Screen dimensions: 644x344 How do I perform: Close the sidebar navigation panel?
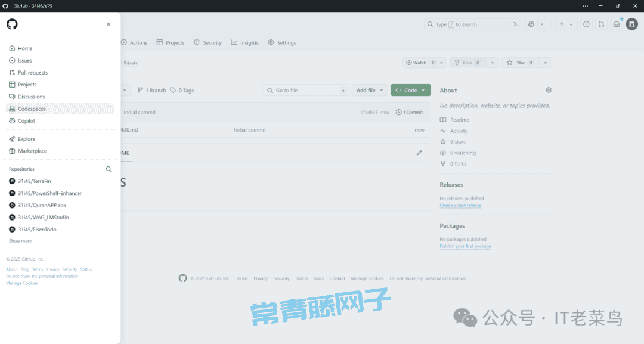pos(109,24)
